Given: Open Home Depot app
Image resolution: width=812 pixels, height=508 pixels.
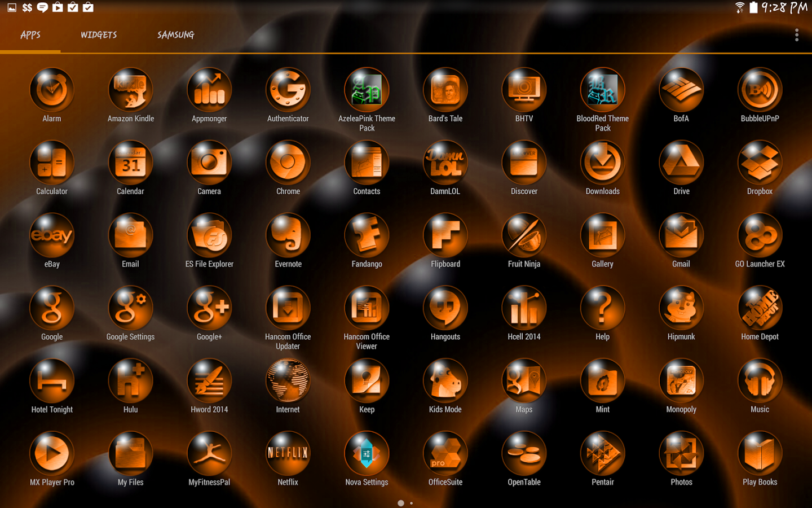Looking at the screenshot, I should (x=760, y=308).
